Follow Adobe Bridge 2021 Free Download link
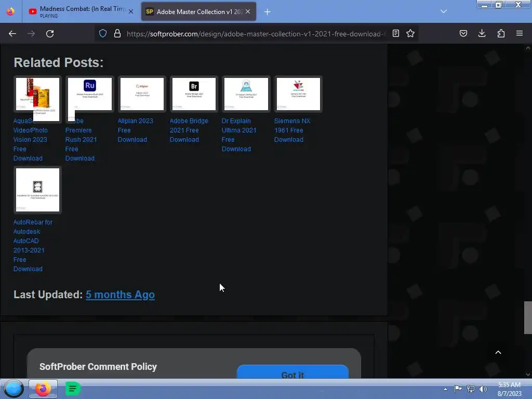 pos(189,130)
